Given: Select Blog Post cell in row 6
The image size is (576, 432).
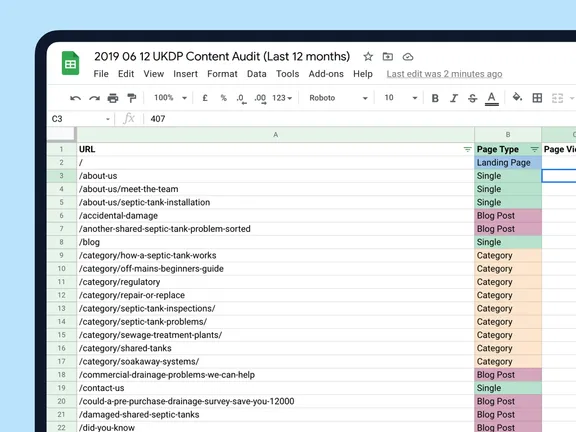Looking at the screenshot, I should (508, 215).
